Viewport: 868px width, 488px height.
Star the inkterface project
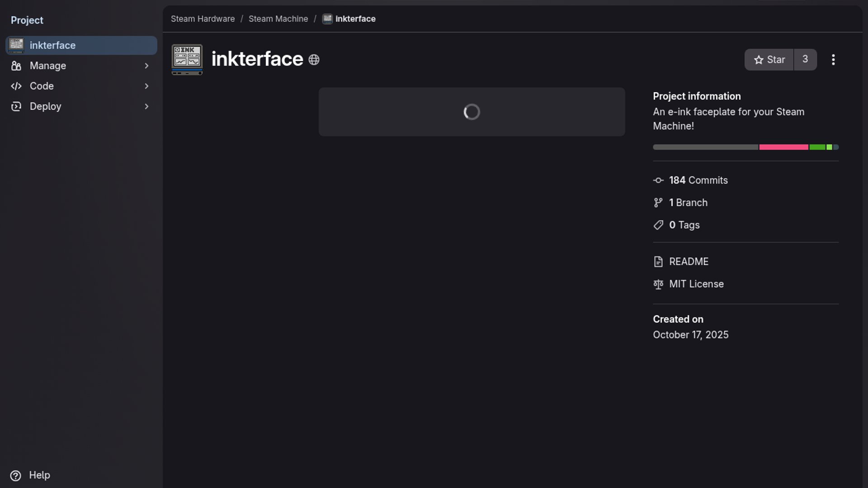[x=769, y=60]
